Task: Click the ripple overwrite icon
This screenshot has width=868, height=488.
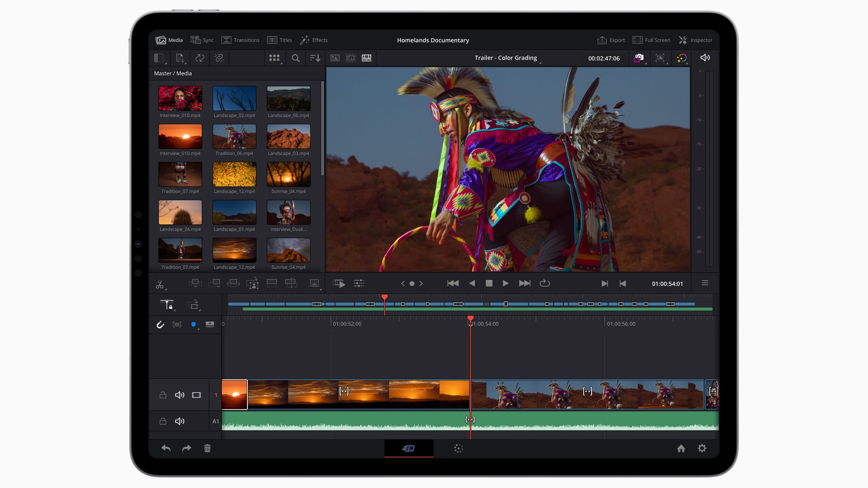Action: (233, 283)
